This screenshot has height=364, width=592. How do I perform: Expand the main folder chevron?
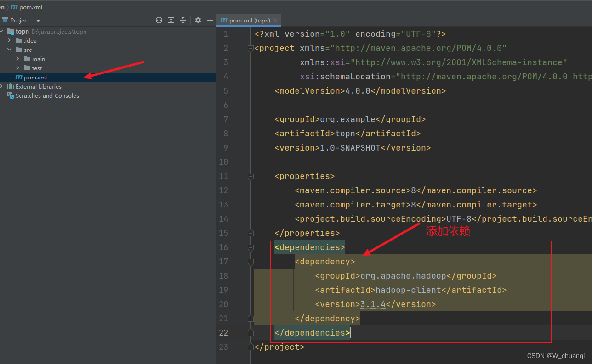pos(18,59)
